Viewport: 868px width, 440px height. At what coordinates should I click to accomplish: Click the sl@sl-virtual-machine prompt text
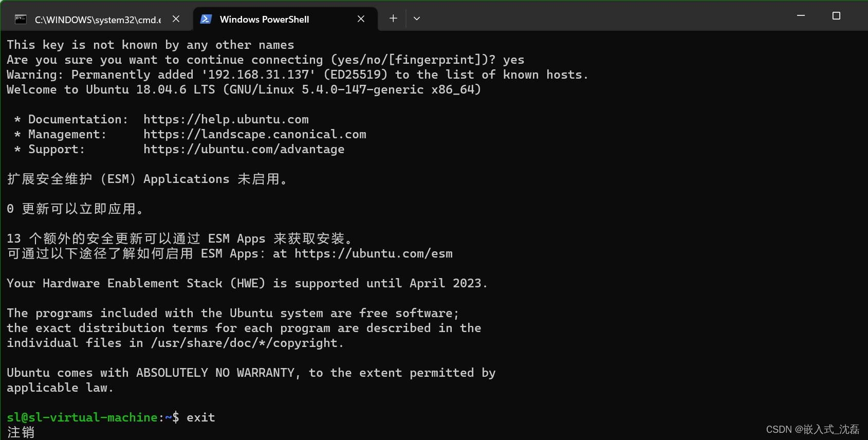click(82, 417)
